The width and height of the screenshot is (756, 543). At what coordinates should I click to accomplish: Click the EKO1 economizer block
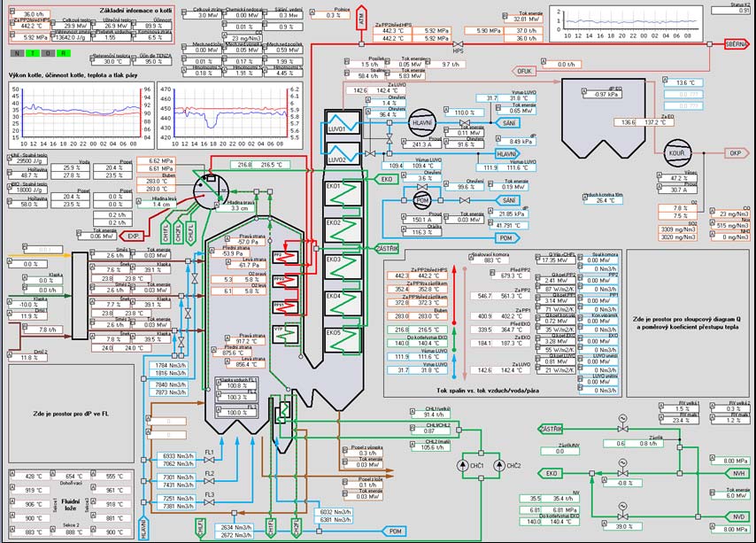point(343,193)
